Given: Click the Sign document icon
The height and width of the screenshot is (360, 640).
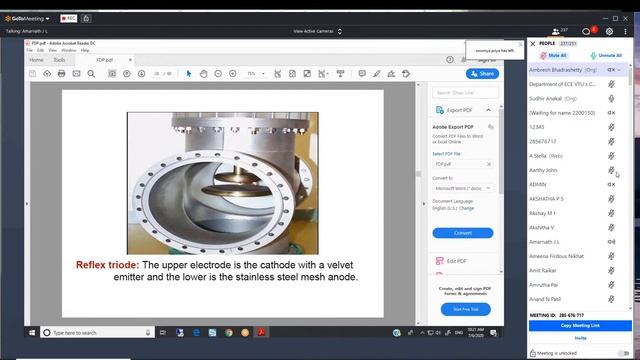Looking at the screenshot, I should coord(391,74).
